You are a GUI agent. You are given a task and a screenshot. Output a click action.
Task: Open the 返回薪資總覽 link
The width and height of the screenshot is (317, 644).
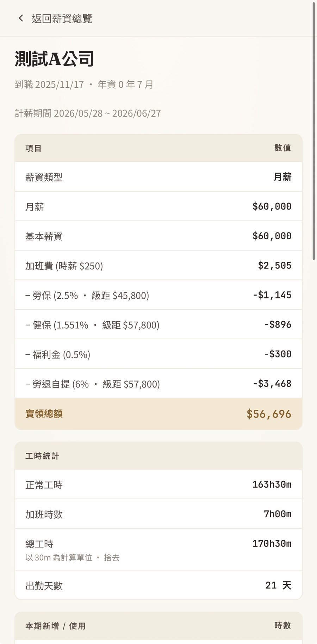point(55,18)
